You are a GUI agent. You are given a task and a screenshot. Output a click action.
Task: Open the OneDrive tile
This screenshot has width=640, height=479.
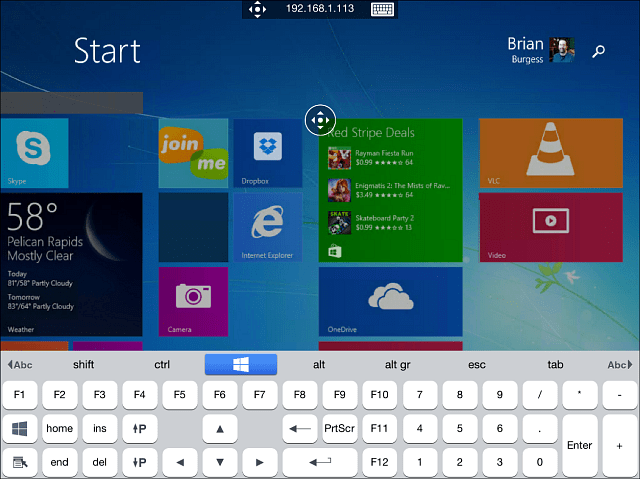click(390, 302)
